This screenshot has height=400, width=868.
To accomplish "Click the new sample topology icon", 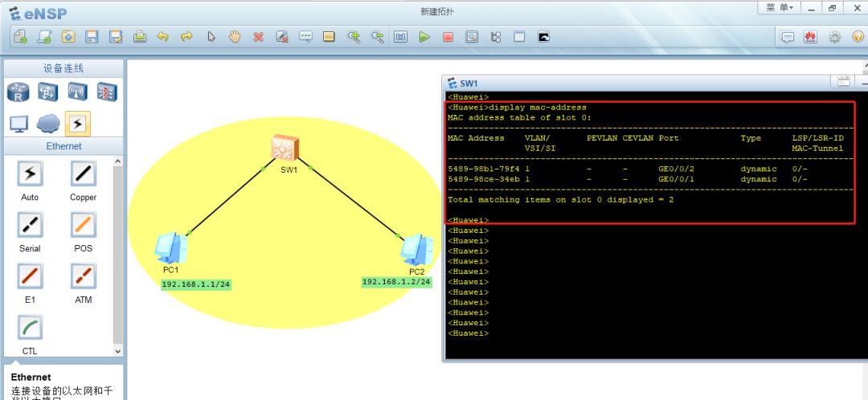I will (x=43, y=37).
